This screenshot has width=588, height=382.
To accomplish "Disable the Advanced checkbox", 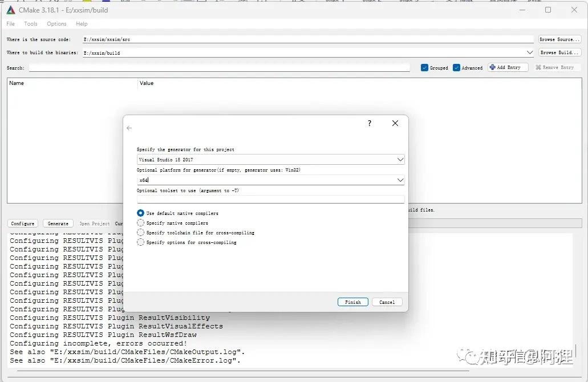I will click(455, 67).
